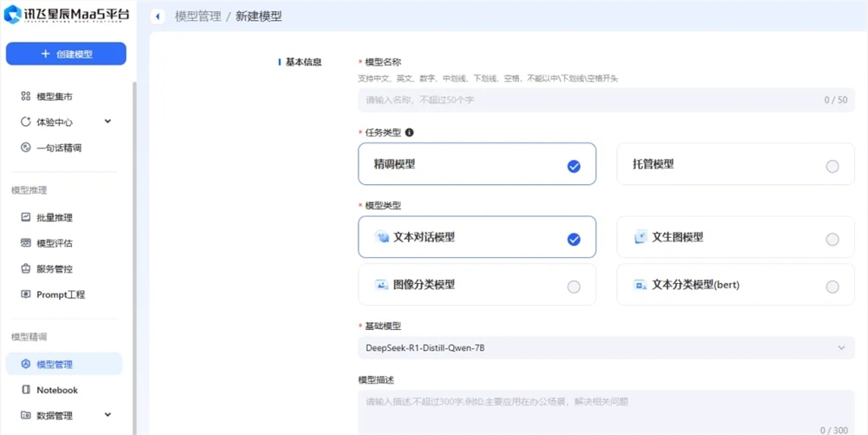Screen dimensions: 868x435
Task: Click the 模型评估 sidebar icon
Action: click(26, 243)
